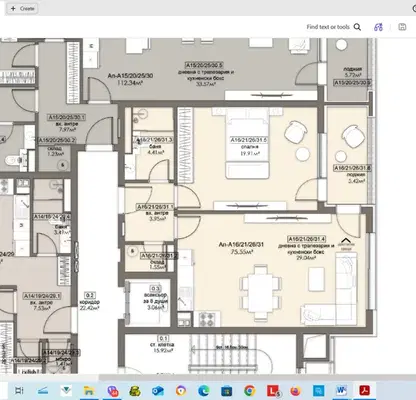
Task: Click the Task View taskbar icon
Action: click(x=19, y=390)
